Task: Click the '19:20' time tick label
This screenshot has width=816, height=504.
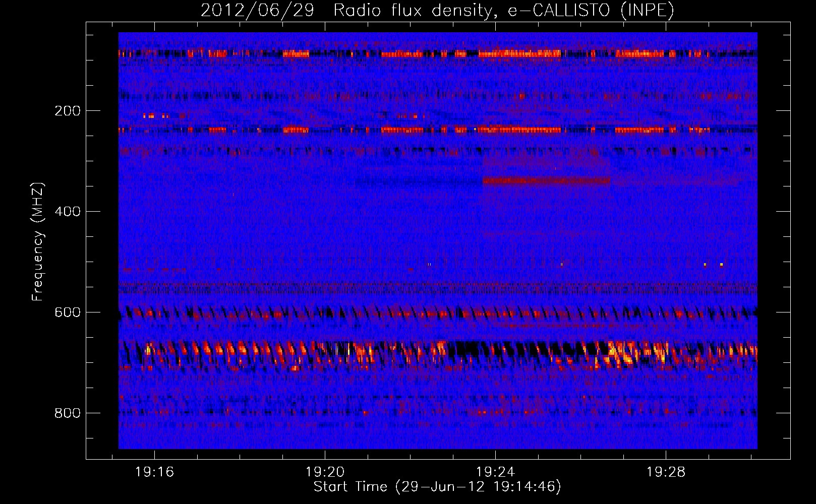Action: click(x=325, y=472)
